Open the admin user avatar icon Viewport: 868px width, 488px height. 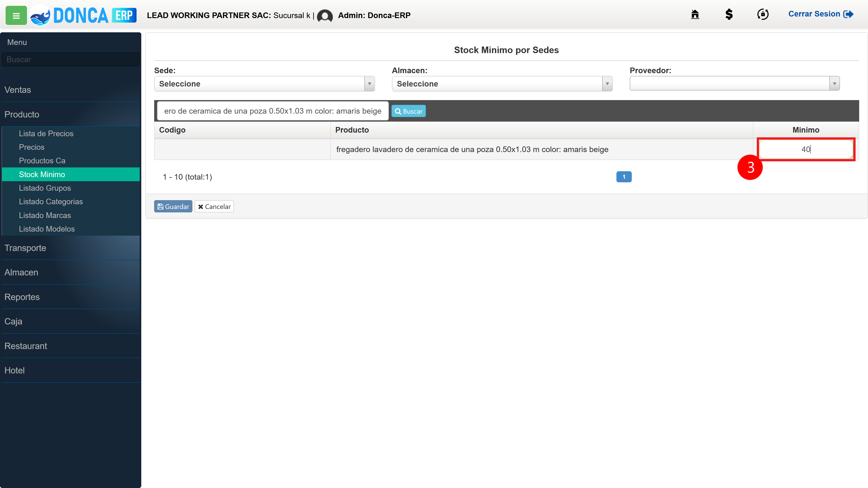pyautogui.click(x=325, y=16)
